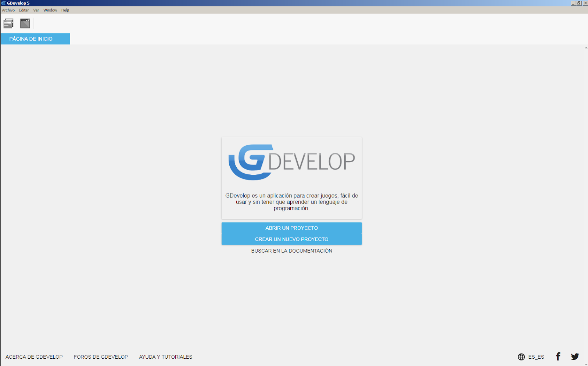Click the GDevelop icon in the title bar
Screen dimensions: 588x366
click(4, 3)
